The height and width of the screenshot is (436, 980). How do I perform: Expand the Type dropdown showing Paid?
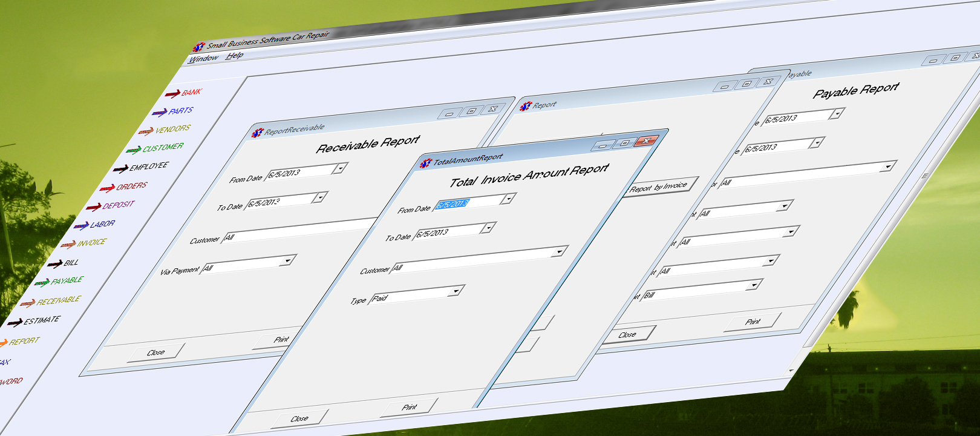[x=457, y=291]
